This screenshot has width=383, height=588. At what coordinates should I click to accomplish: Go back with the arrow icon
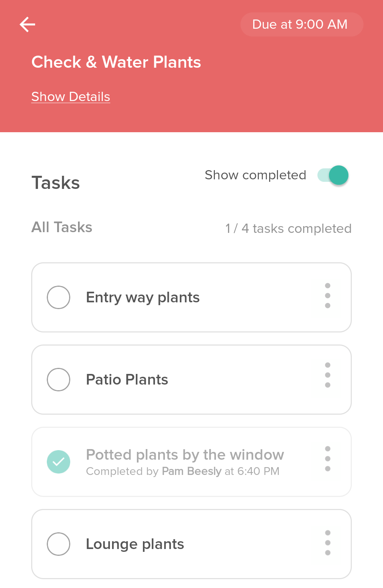(x=27, y=24)
